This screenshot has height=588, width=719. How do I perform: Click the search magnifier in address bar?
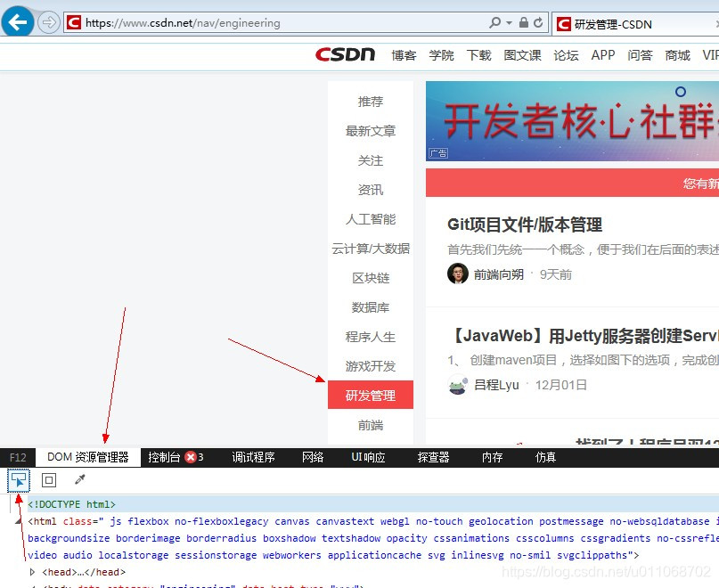[x=494, y=22]
